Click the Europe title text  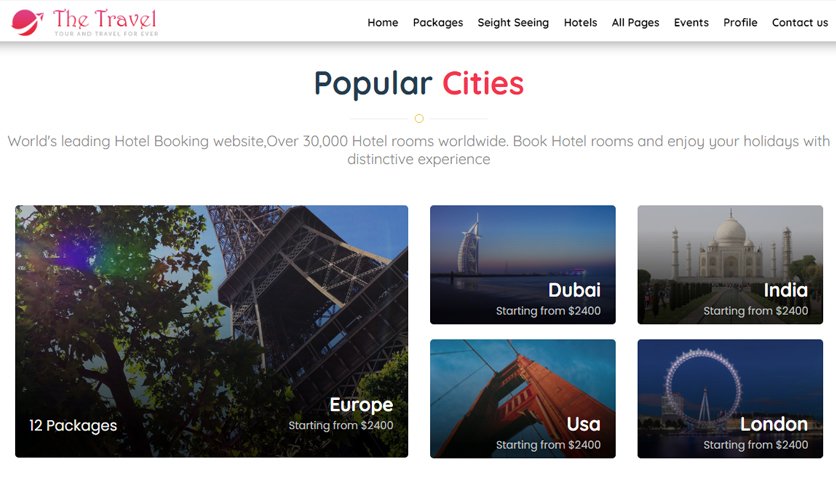tap(361, 405)
